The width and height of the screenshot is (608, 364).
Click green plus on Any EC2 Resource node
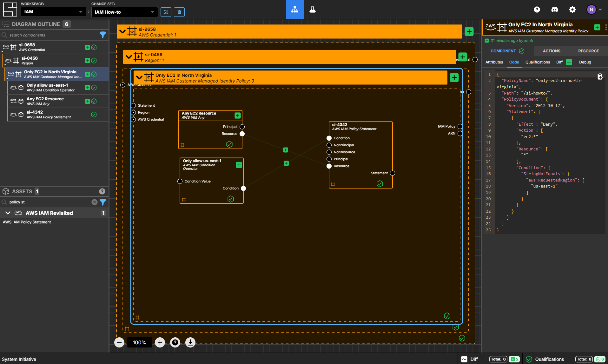pos(238,116)
